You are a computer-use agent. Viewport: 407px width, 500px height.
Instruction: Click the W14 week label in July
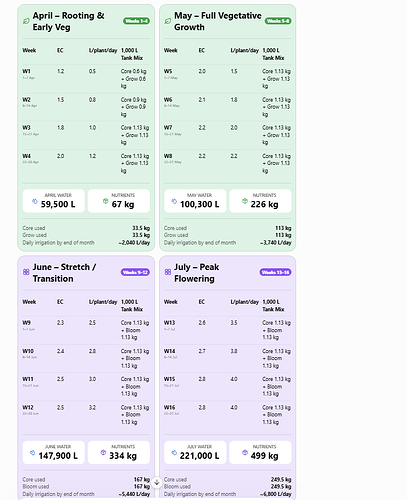coord(169,351)
